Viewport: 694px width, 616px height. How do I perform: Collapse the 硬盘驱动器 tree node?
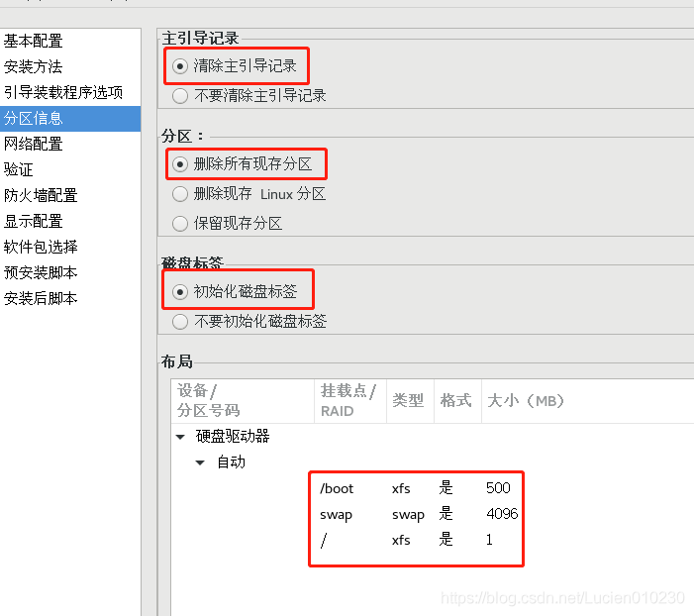[180, 437]
